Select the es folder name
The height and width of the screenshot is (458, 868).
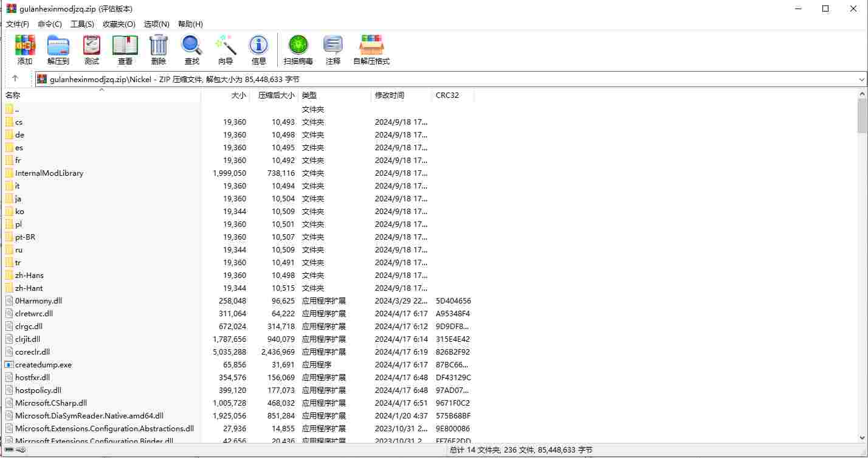19,147
